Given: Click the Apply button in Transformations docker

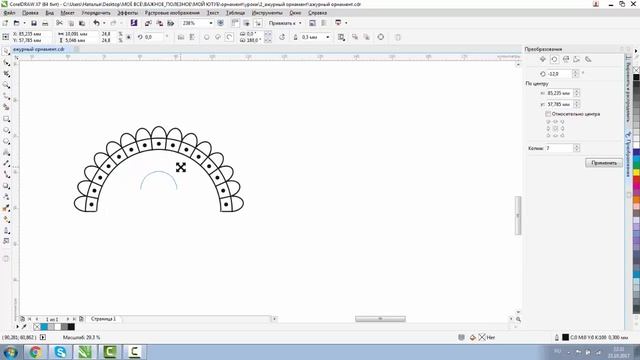Looking at the screenshot, I should tap(604, 163).
